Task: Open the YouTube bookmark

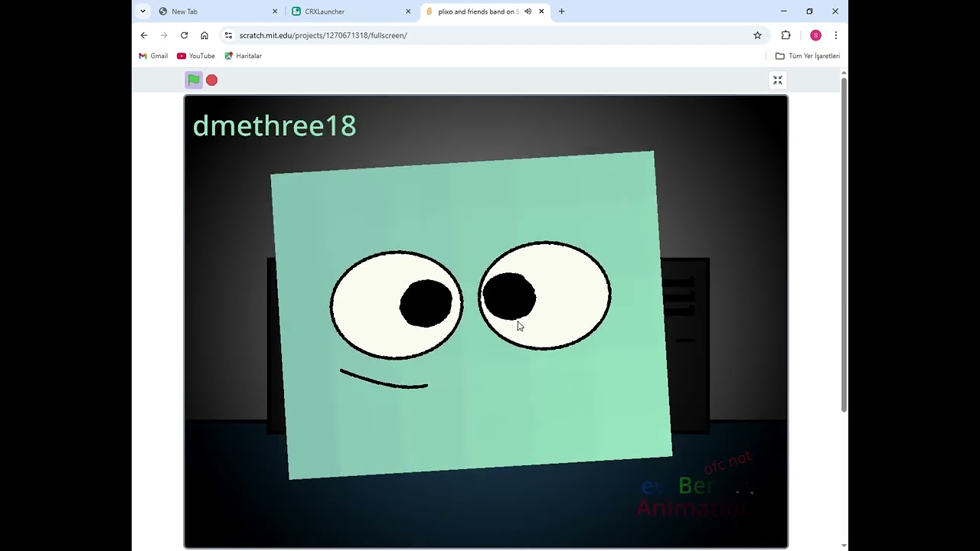Action: click(x=196, y=56)
